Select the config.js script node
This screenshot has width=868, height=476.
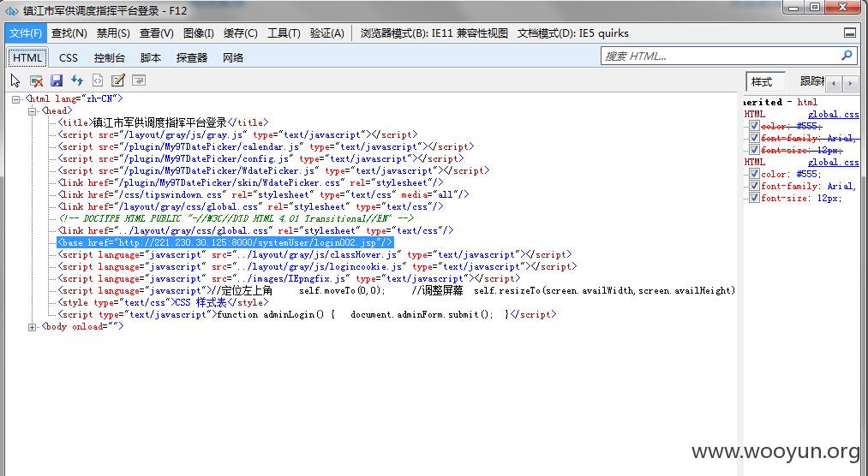pyautogui.click(x=260, y=158)
